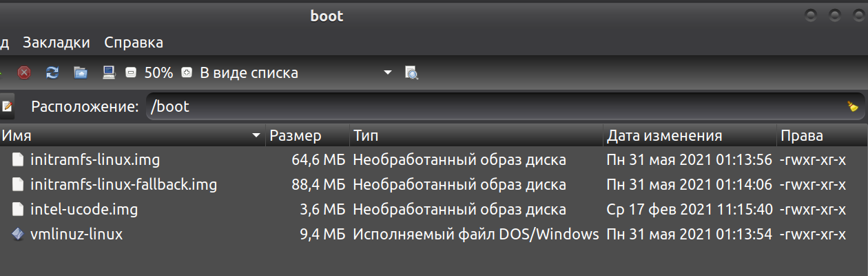Open the Закладки menu
The image size is (868, 276).
(x=56, y=43)
